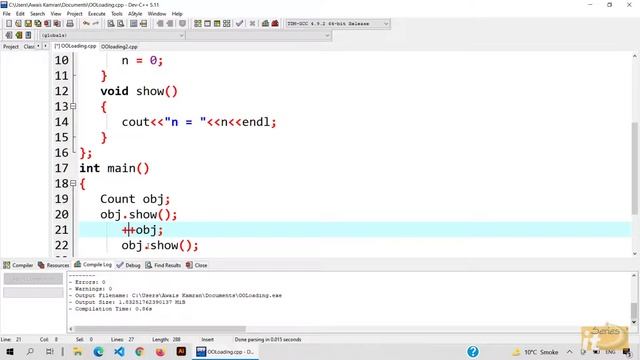This screenshot has height=360, width=640.
Task: Open the empty member function dropdown
Action: point(259,36)
